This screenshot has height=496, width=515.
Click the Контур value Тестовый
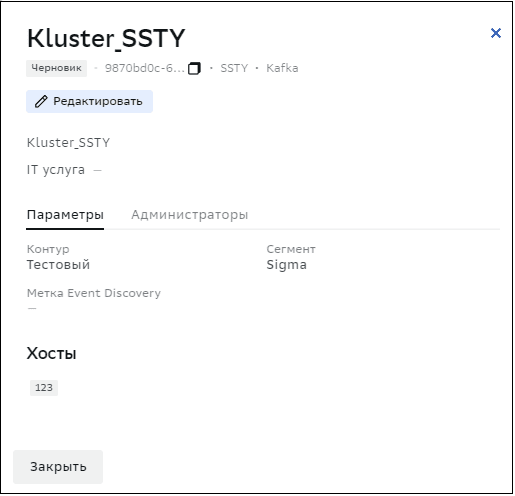[x=58, y=265]
